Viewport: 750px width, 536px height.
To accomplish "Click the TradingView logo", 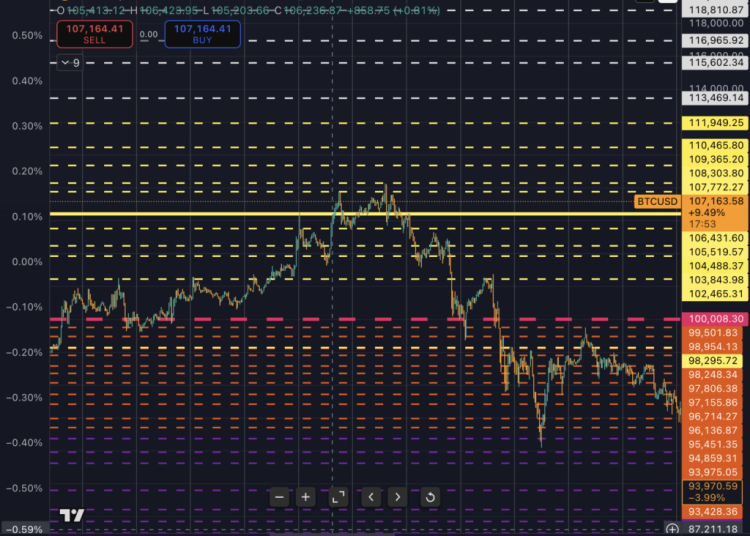I will (x=70, y=516).
